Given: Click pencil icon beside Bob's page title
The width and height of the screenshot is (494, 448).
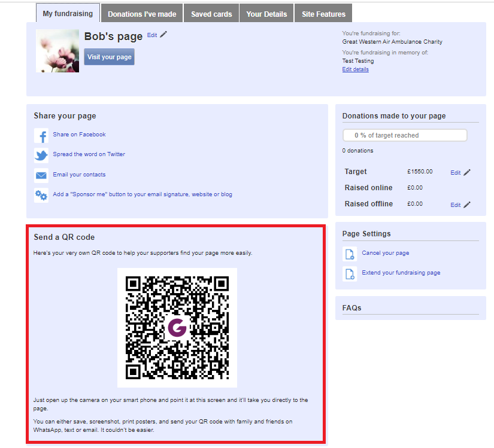Looking at the screenshot, I should click(x=163, y=35).
